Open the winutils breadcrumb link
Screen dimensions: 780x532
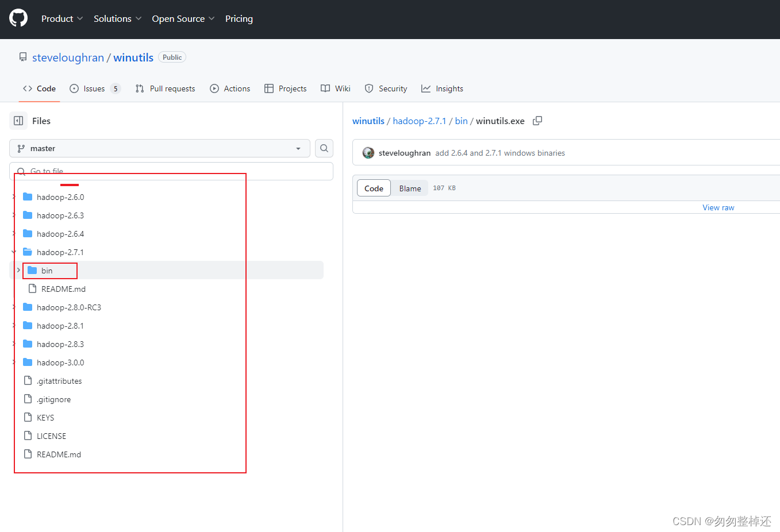(x=368, y=121)
